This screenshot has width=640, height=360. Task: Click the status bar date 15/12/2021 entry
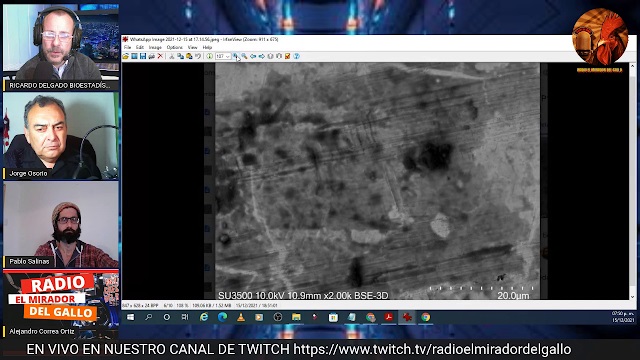tap(257, 305)
